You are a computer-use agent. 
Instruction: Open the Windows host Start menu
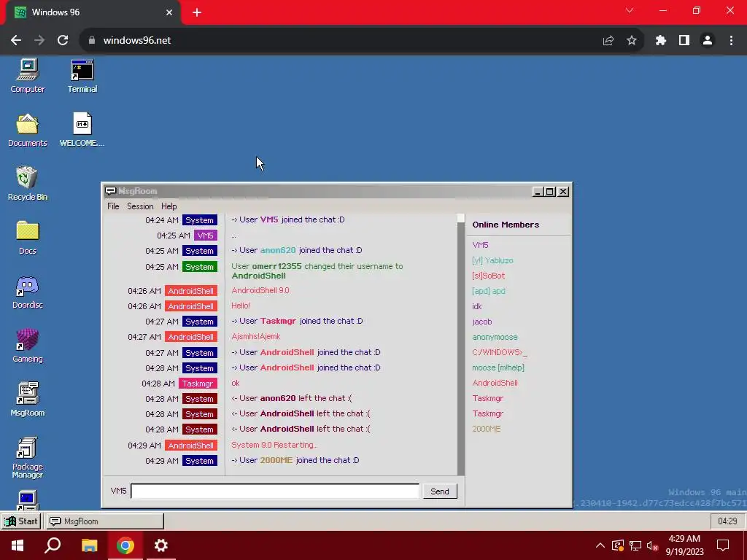[18, 545]
